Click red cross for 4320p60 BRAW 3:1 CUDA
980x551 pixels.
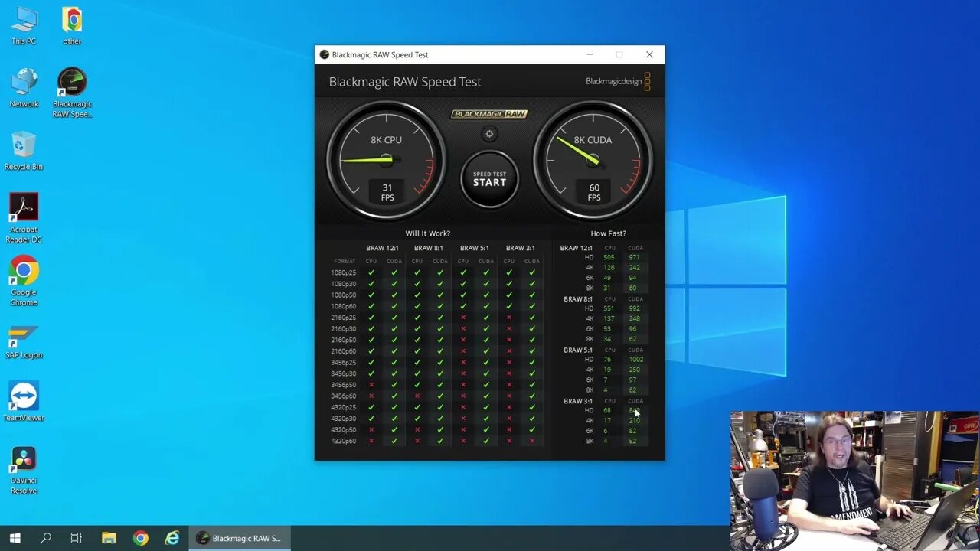(532, 441)
